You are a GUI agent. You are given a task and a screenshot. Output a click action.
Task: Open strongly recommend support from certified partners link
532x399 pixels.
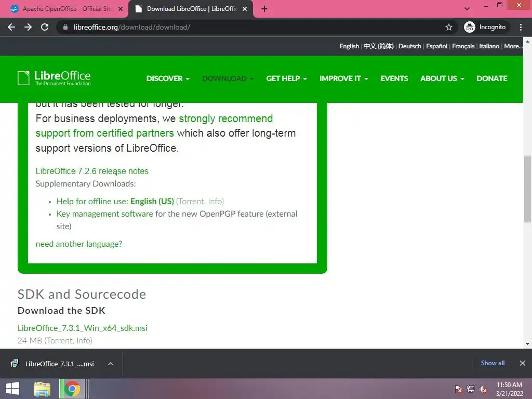(x=154, y=126)
